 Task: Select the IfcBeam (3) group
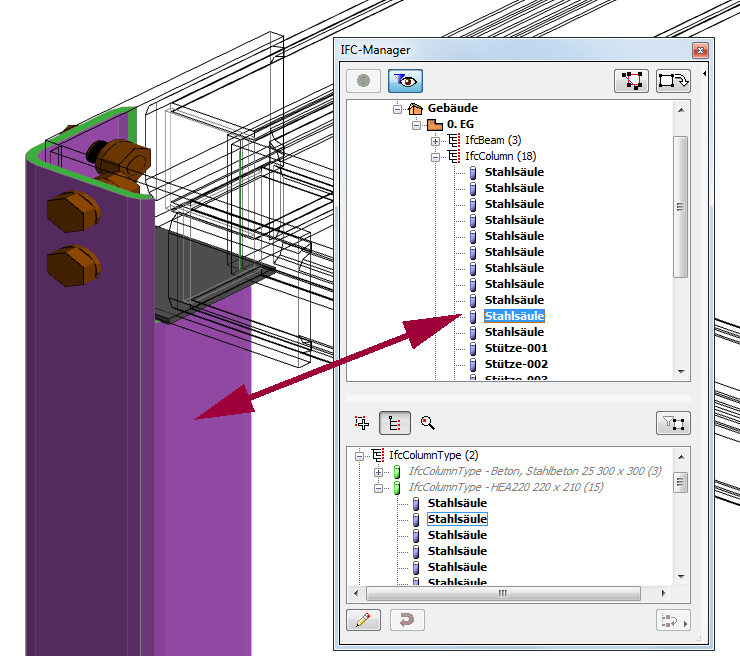493,140
